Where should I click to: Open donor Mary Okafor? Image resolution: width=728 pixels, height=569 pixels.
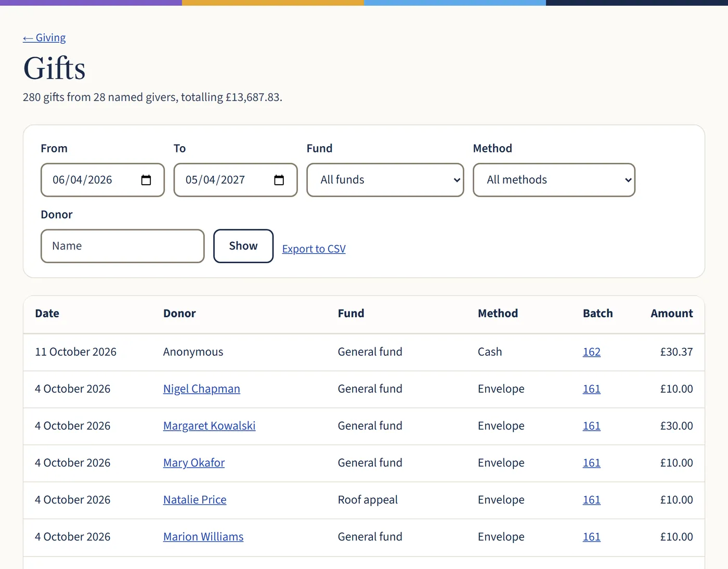click(x=194, y=463)
